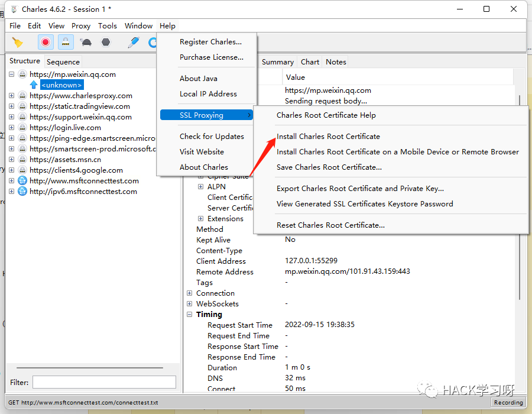Expand the Connection row
The image size is (532, 414).
click(190, 293)
